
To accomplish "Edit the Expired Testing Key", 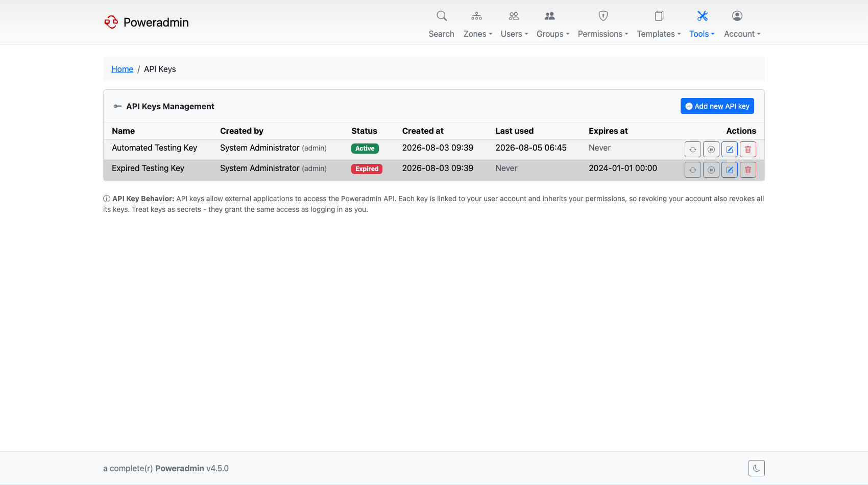I will (729, 170).
